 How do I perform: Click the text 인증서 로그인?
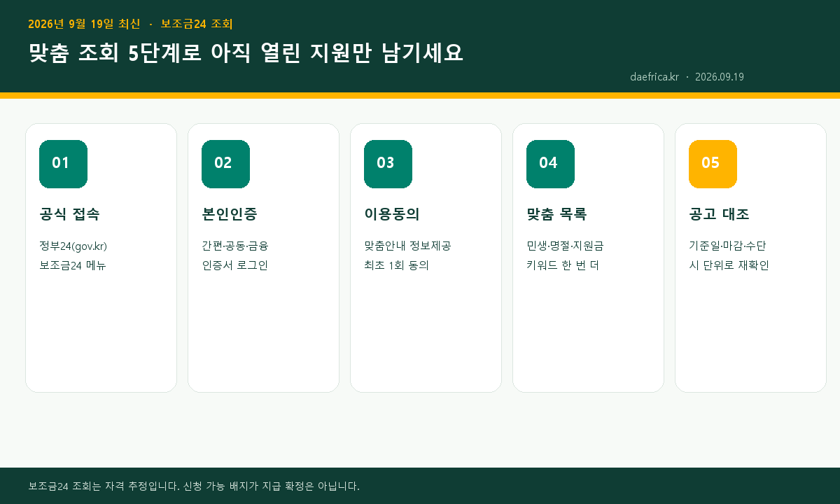coord(234,265)
